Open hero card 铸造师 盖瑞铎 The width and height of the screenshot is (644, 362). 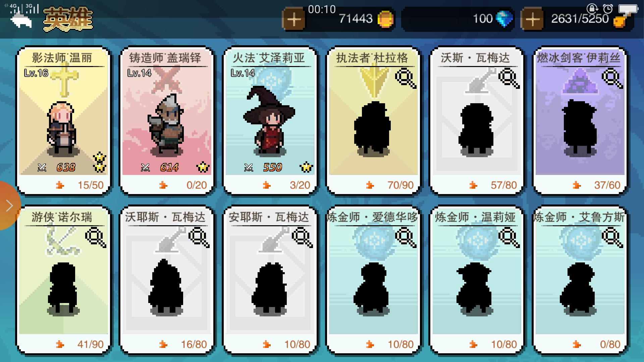tap(167, 121)
